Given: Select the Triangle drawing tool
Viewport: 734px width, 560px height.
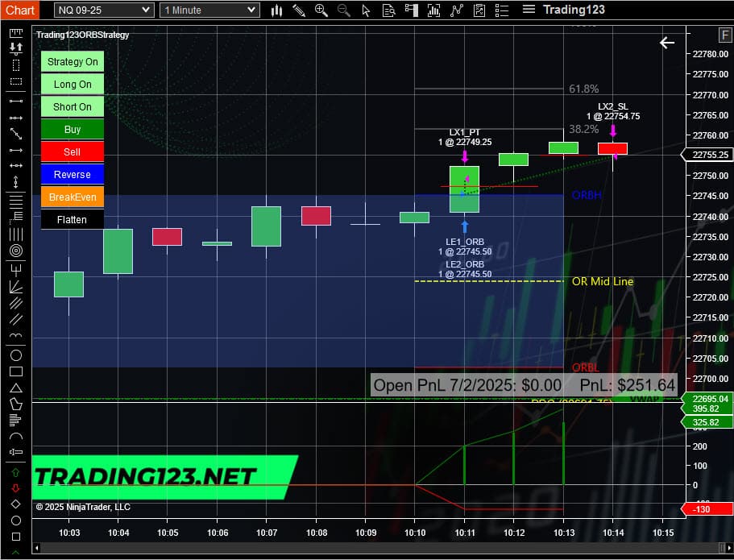Looking at the screenshot, I should [x=16, y=388].
